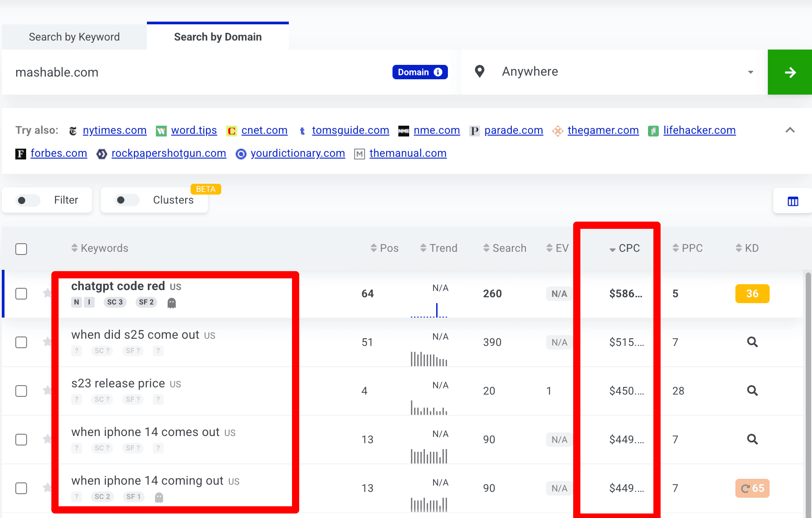
Task: Click the Domain info badge
Action: click(420, 72)
